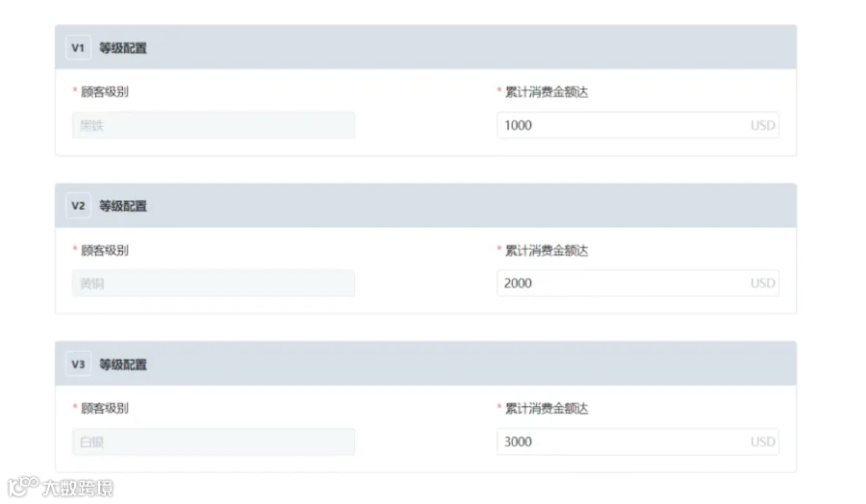
Task: Click the V2 level badge icon
Action: pyautogui.click(x=79, y=206)
